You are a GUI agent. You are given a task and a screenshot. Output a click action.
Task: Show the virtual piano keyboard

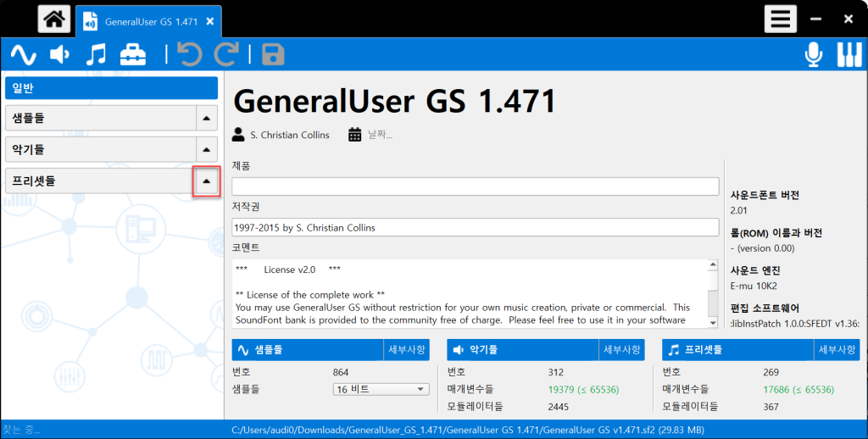click(x=849, y=54)
